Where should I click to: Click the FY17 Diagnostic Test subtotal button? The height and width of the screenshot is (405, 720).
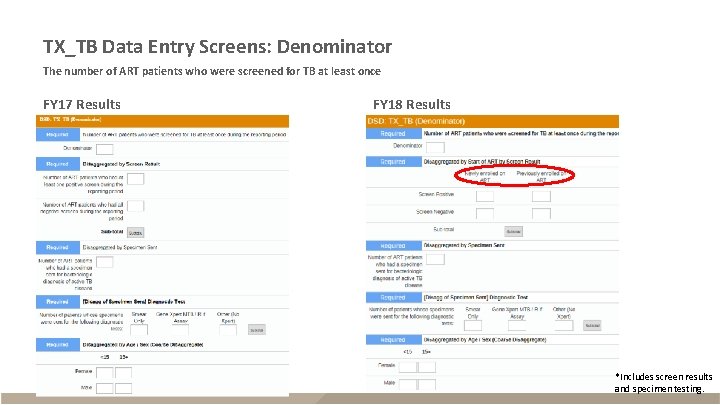257,330
